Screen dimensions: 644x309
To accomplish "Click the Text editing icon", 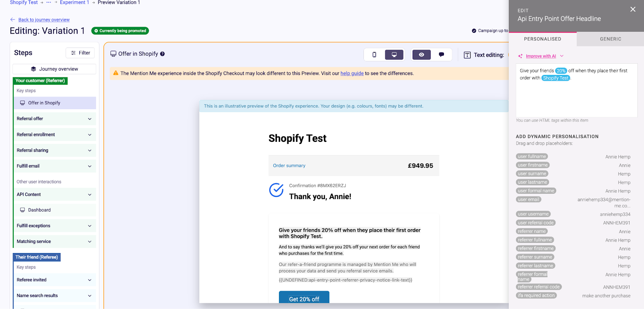I will (x=467, y=55).
